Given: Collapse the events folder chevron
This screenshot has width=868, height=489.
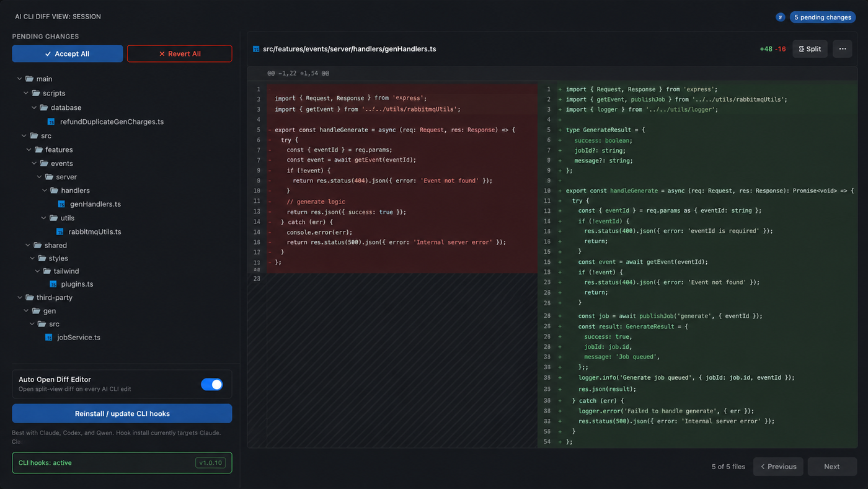Looking at the screenshot, I should 34,163.
